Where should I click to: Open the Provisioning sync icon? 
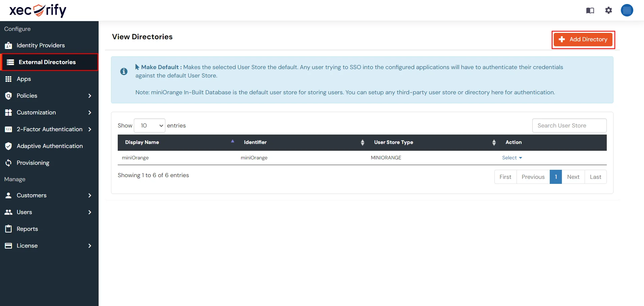click(8, 163)
